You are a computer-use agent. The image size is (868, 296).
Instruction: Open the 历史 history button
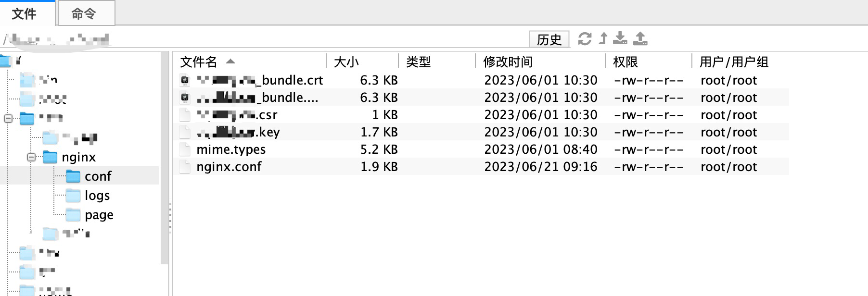pyautogui.click(x=549, y=39)
